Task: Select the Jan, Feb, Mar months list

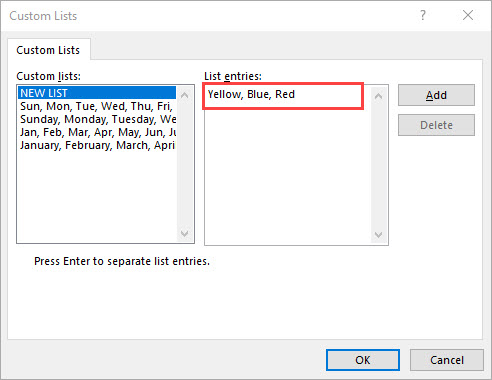Action: (97, 132)
